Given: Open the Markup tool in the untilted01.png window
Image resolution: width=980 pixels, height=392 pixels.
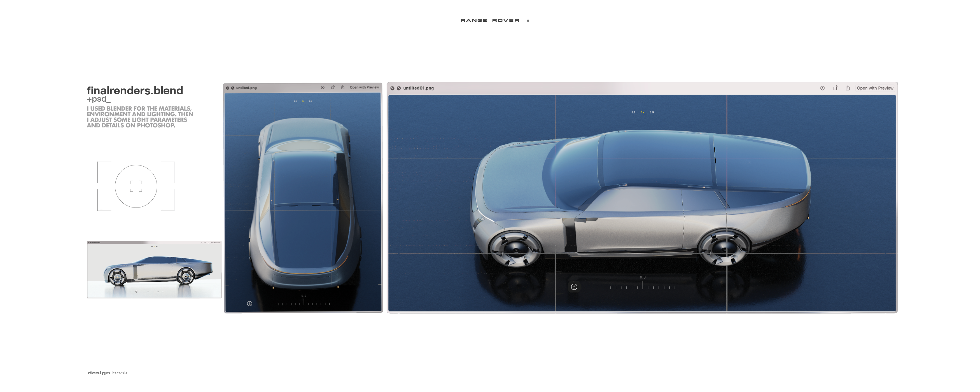Looking at the screenshot, I should [x=822, y=88].
